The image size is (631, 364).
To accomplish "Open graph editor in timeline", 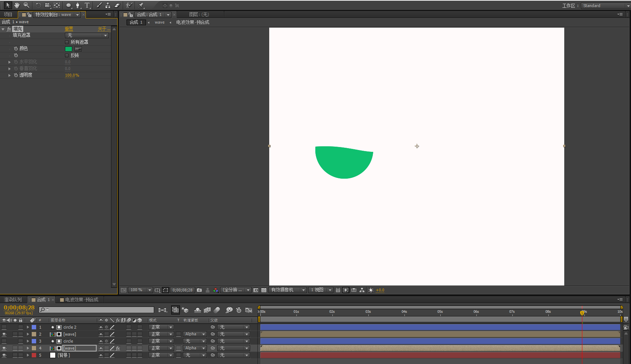I will [249, 310].
